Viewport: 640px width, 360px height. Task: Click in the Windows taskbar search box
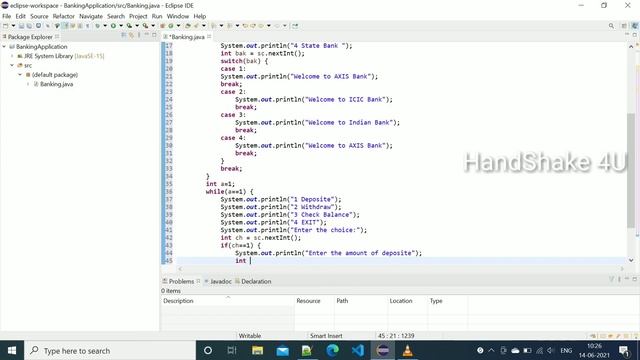tap(110, 351)
